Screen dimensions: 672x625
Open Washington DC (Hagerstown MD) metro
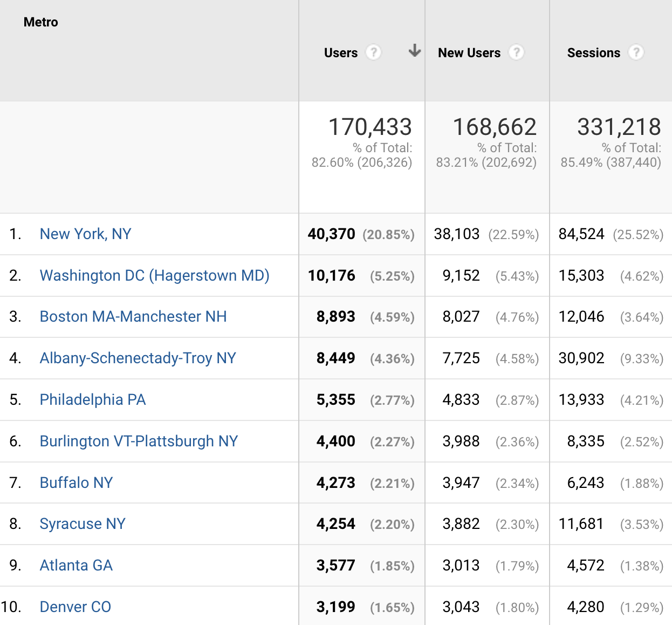click(x=154, y=275)
